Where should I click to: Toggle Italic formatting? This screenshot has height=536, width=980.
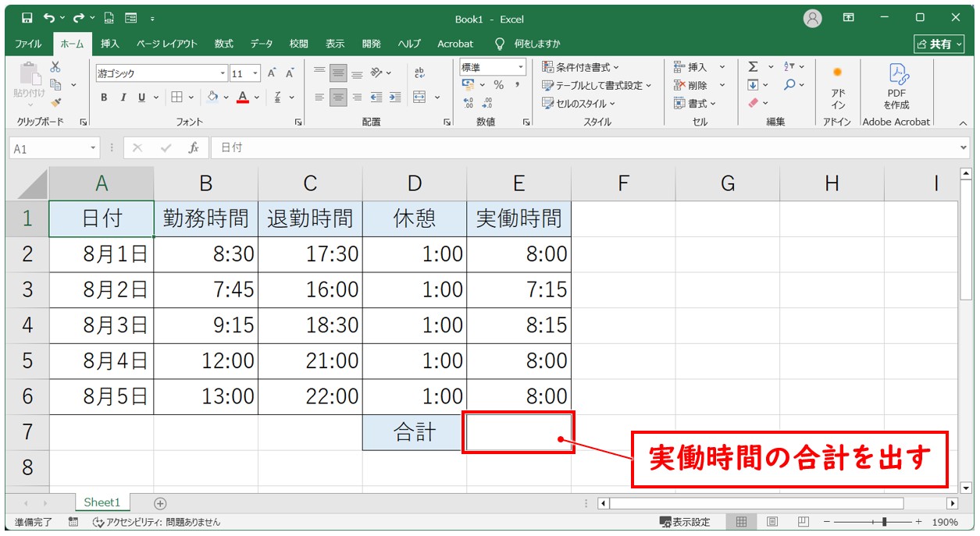click(123, 98)
